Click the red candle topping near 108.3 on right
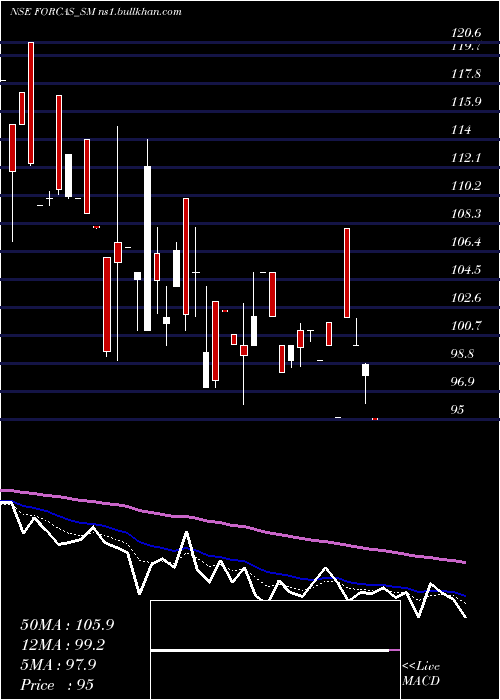 point(347,273)
